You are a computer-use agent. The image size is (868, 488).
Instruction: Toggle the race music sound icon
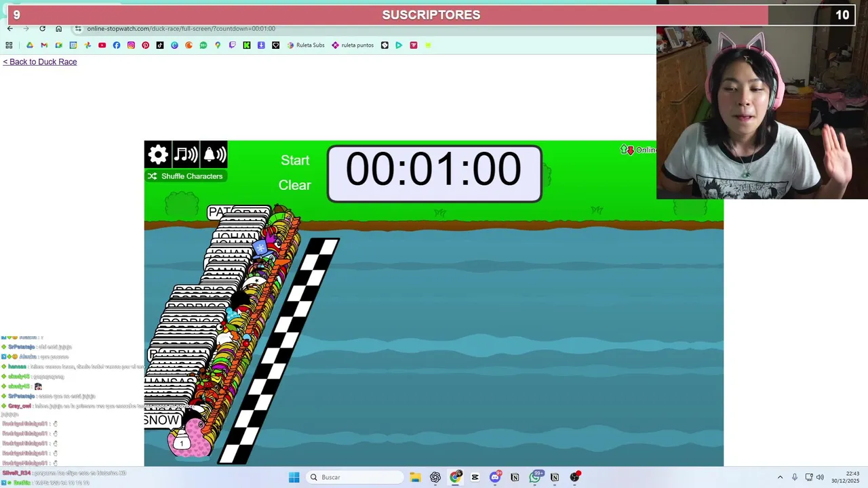pos(186,155)
